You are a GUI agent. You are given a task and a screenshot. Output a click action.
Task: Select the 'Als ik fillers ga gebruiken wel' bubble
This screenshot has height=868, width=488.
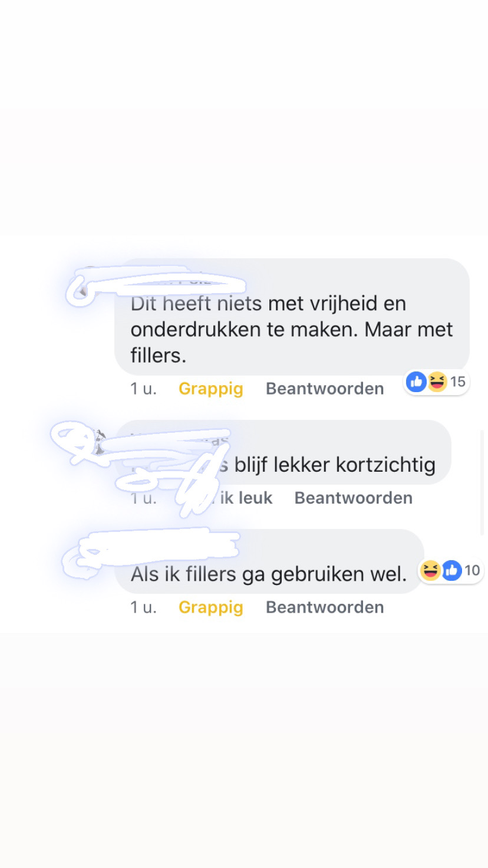coord(269,561)
